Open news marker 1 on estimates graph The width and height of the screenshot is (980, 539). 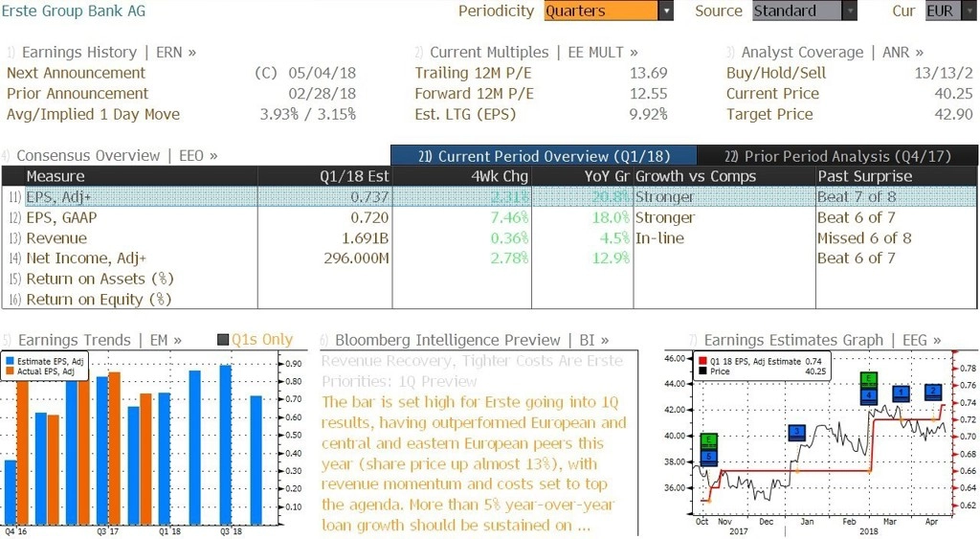(901, 393)
